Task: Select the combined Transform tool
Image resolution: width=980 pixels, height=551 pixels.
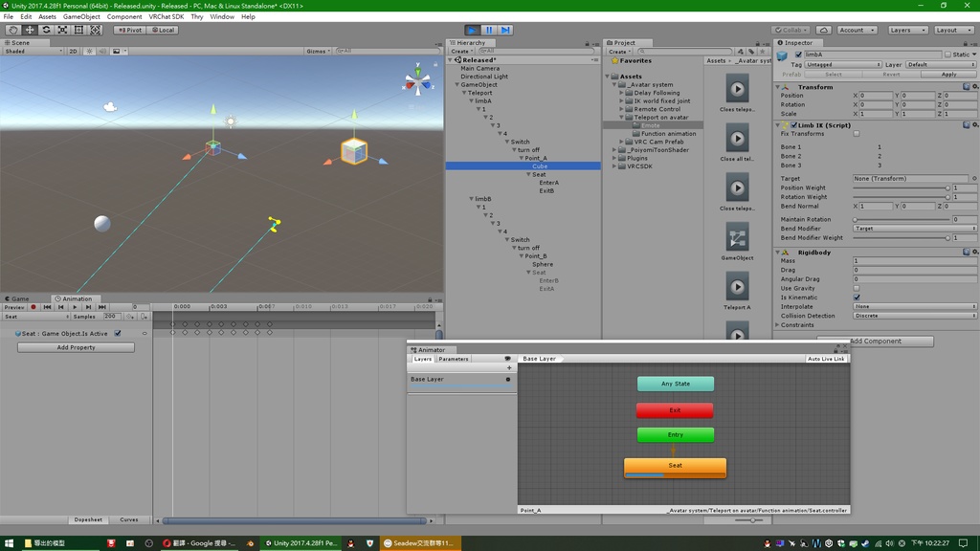Action: [95, 30]
